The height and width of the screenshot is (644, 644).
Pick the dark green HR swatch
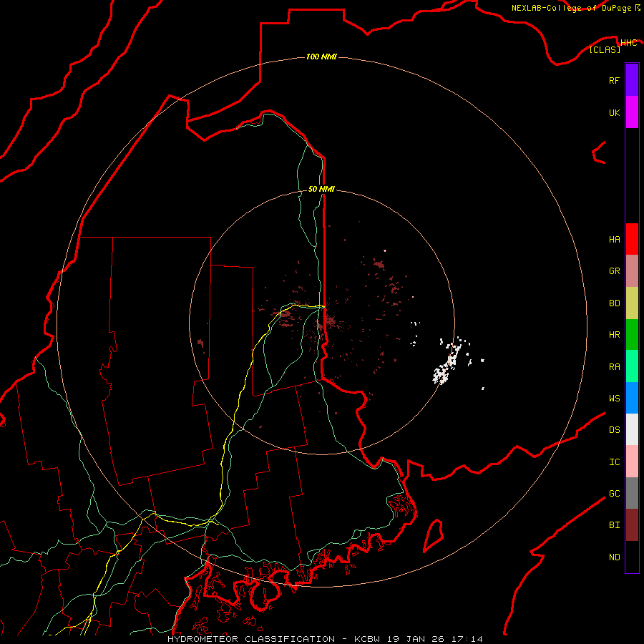(x=632, y=335)
